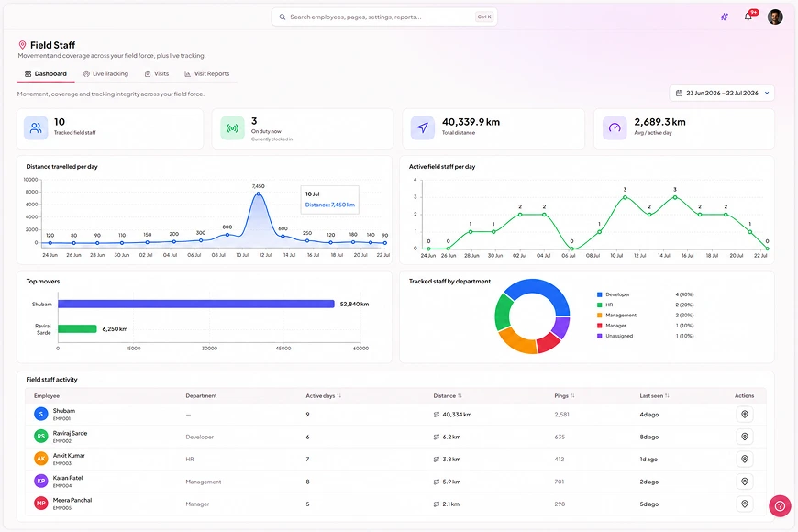
Task: Open the notifications bell
Action: (748, 17)
